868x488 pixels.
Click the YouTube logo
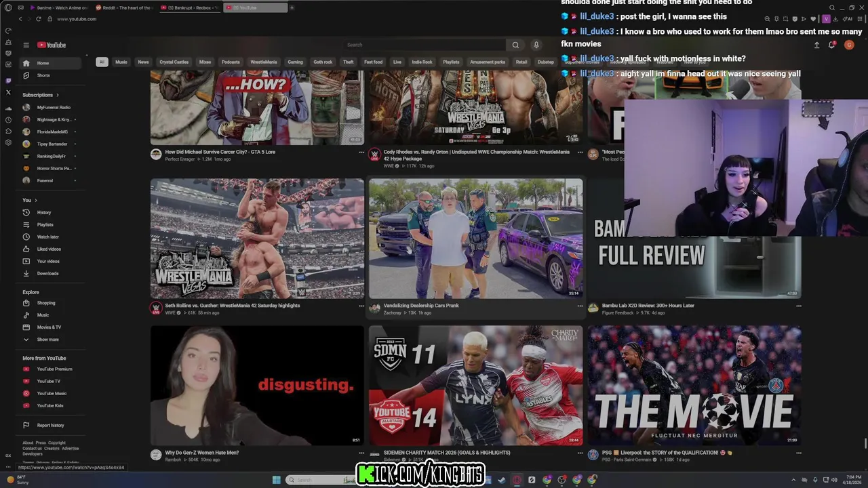tap(52, 45)
